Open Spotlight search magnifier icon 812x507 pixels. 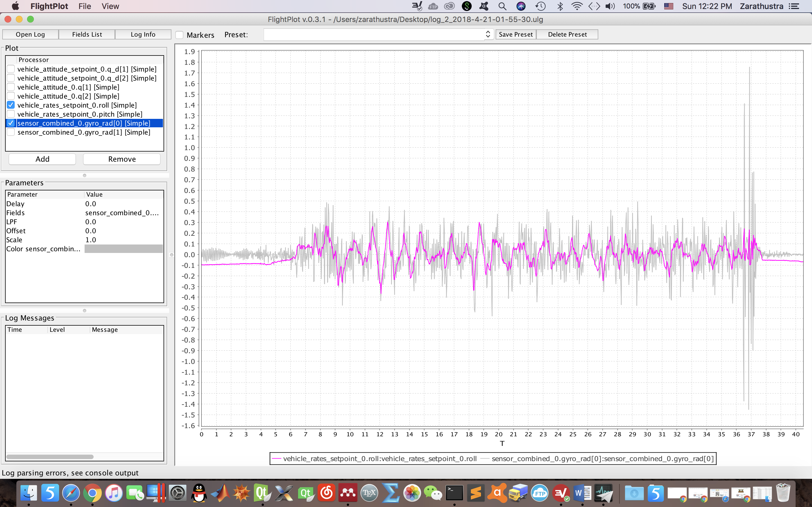click(x=502, y=6)
